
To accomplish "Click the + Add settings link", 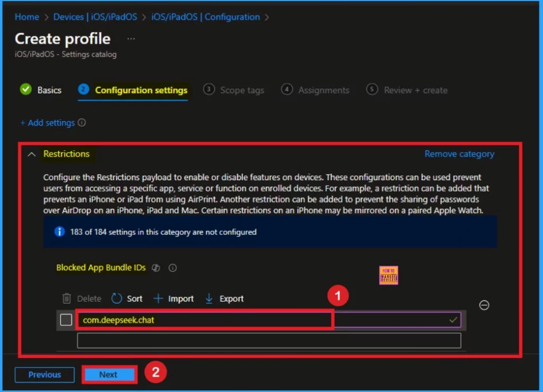I will pyautogui.click(x=48, y=123).
